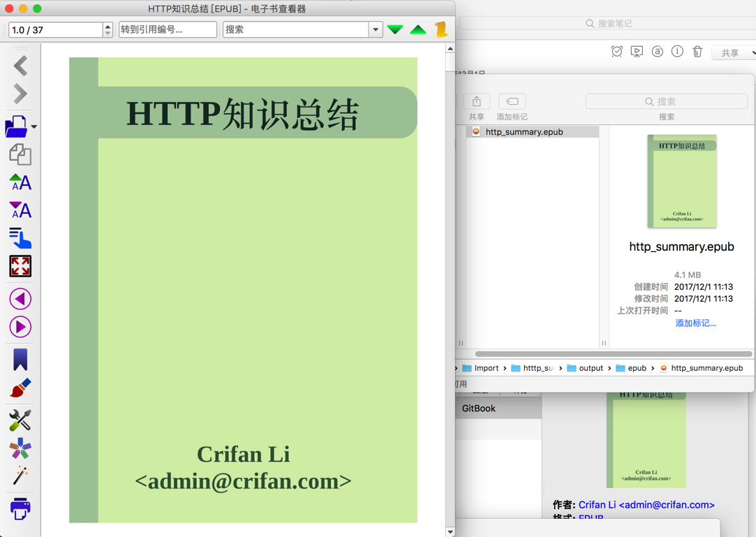The image size is (756, 537).
Task: Find next occurrence with green down arrow
Action: click(x=395, y=29)
